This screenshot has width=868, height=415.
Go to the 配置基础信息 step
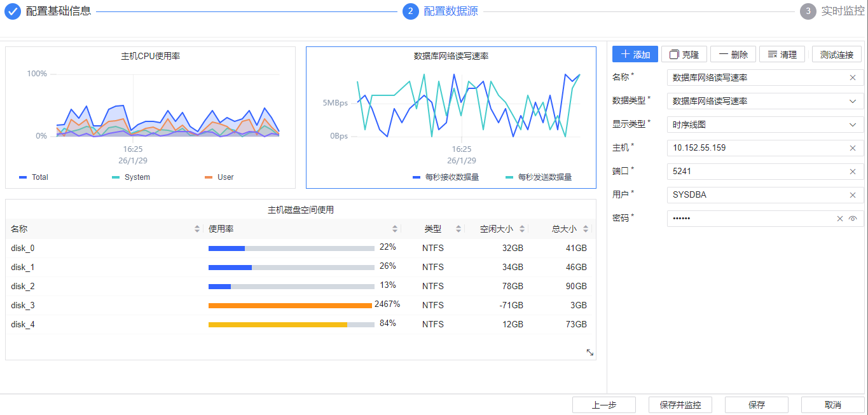click(x=59, y=11)
